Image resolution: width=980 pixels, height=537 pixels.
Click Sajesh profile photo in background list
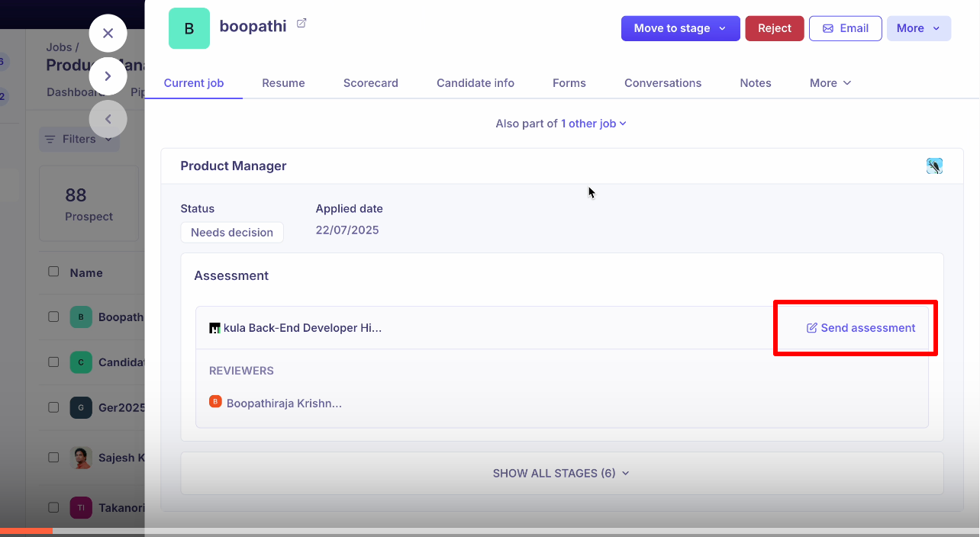[x=81, y=458]
